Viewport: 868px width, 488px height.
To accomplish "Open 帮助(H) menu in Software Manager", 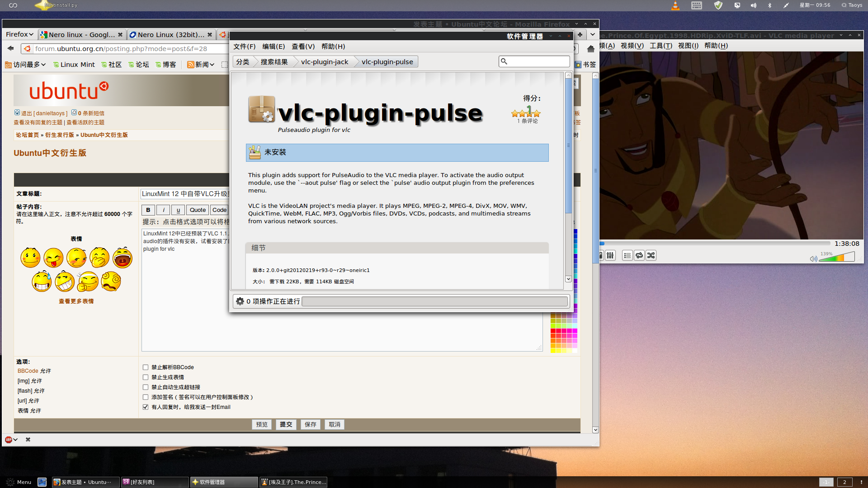I will tap(333, 47).
